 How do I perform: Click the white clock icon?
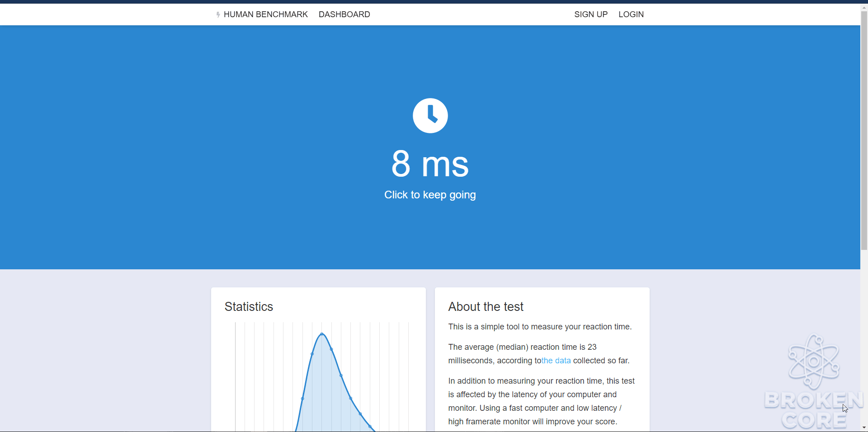[x=430, y=116]
